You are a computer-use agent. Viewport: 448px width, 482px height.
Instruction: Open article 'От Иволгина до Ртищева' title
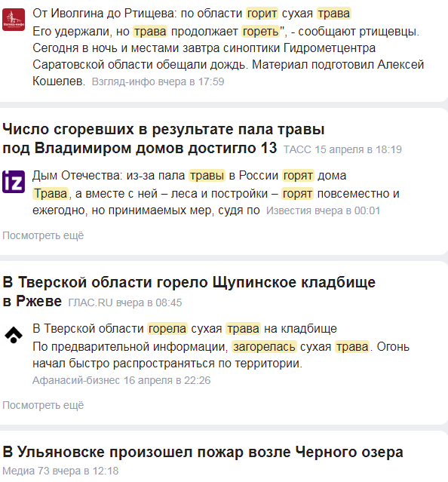pyautogui.click(x=192, y=14)
